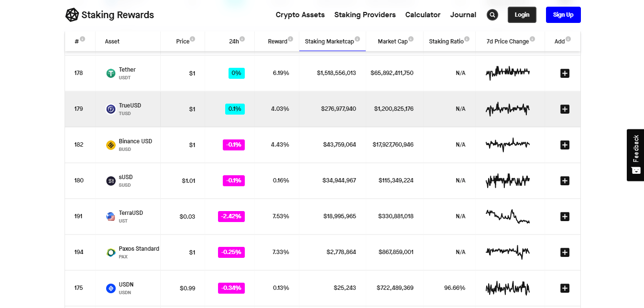This screenshot has height=308, width=644.
Task: Click TerraUSD's 7d price change sparkline
Action: [508, 216]
